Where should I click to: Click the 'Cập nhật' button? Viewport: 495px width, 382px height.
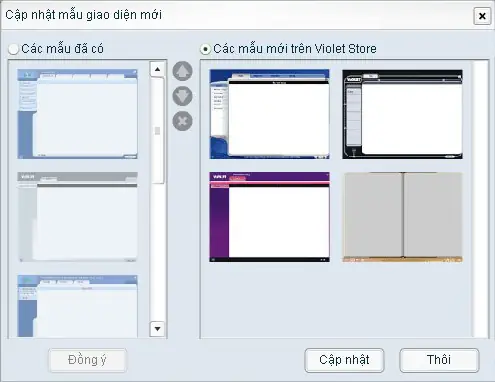[344, 360]
